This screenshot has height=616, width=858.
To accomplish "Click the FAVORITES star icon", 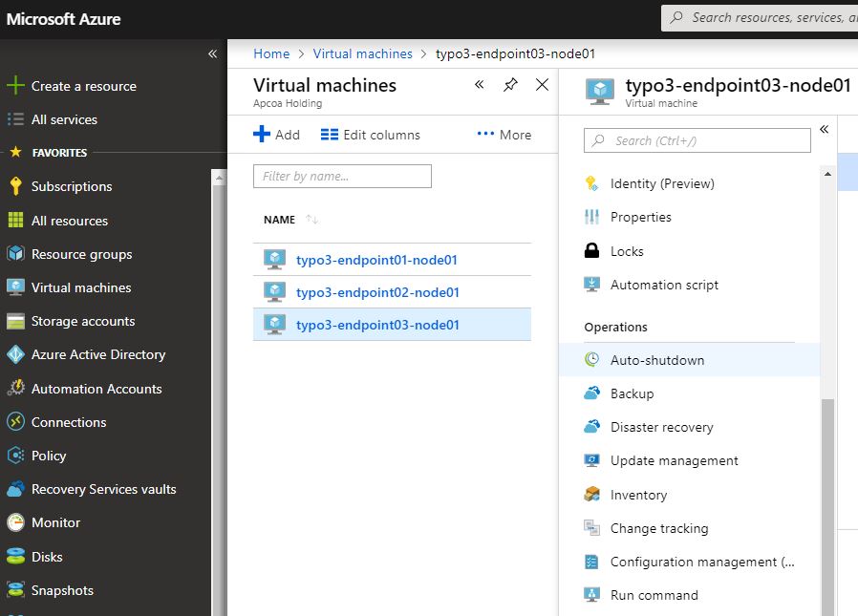I will [15, 152].
